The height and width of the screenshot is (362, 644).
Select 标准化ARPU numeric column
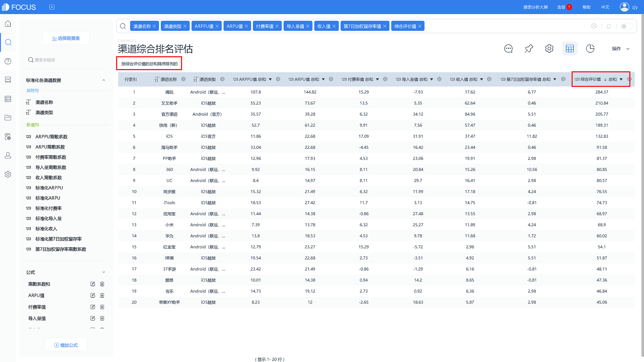click(x=48, y=198)
